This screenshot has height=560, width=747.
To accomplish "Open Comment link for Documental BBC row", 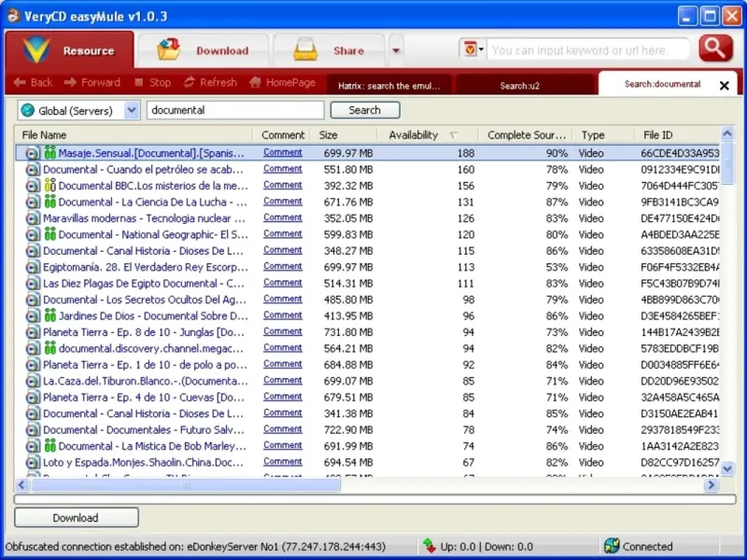I will pos(283,185).
